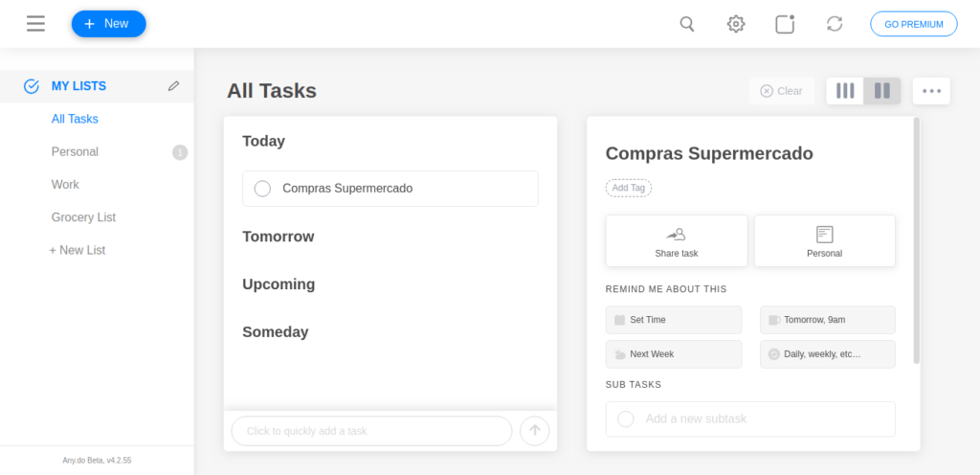The width and height of the screenshot is (980, 475).
Task: Select the Grocery List item
Action: point(84,217)
